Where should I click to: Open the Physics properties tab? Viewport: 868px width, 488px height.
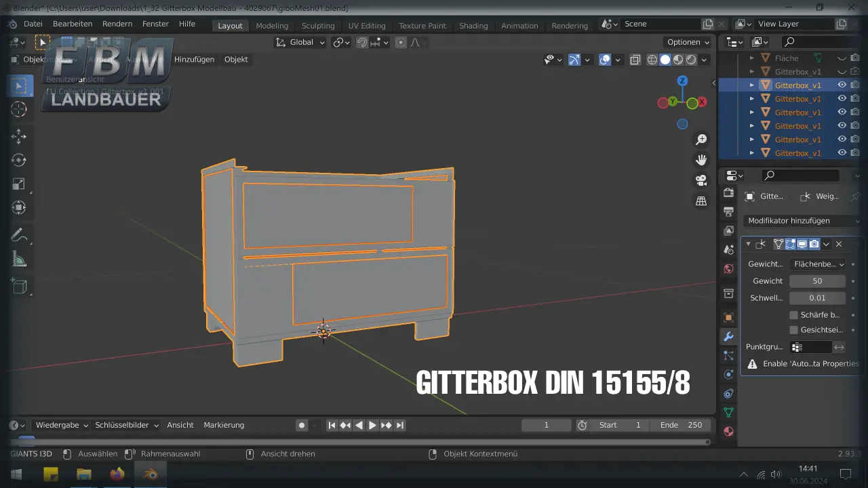coord(729,374)
